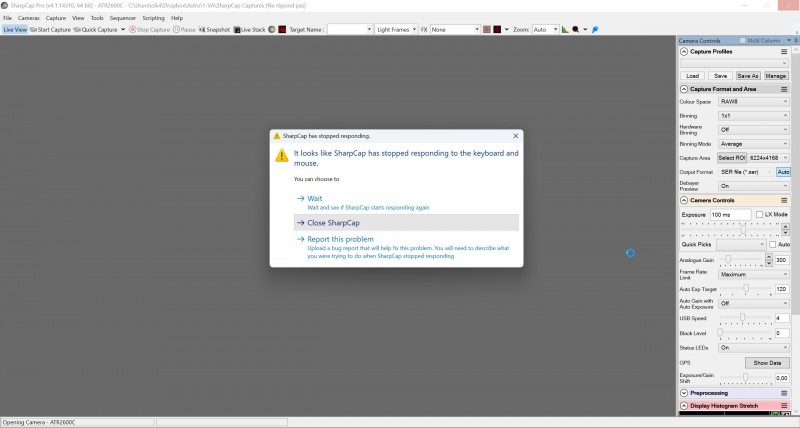This screenshot has height=428, width=800.
Task: Open the Tools menu
Action: point(97,18)
